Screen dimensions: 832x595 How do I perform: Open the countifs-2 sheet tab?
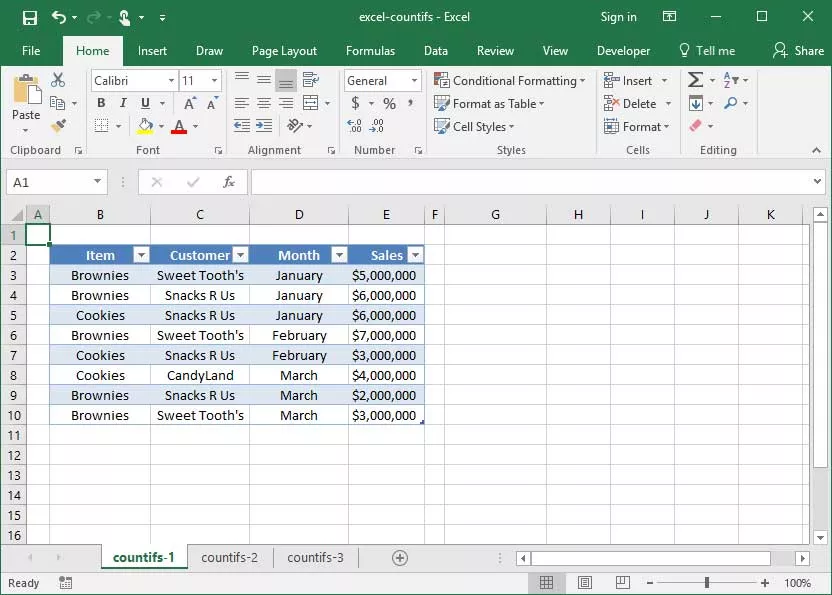229,558
